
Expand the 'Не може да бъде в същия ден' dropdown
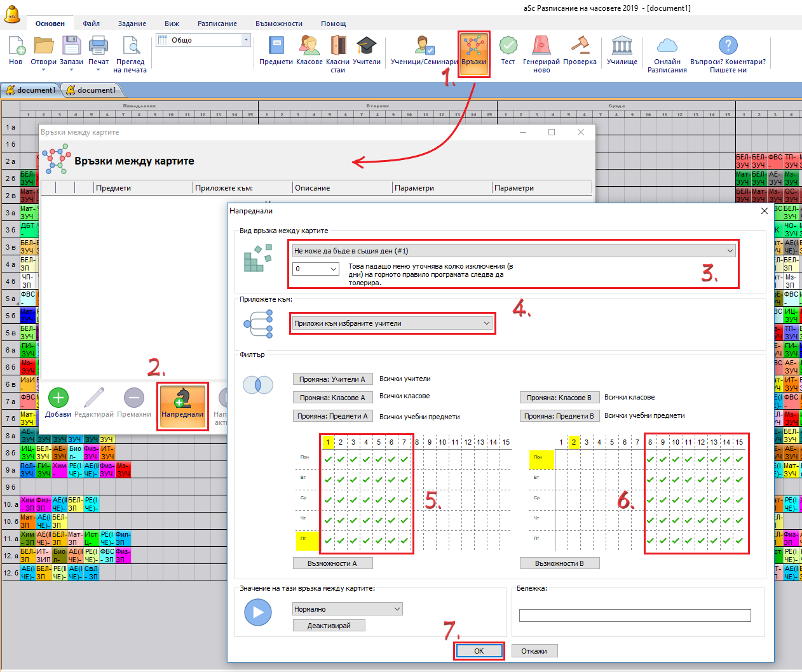pos(513,251)
